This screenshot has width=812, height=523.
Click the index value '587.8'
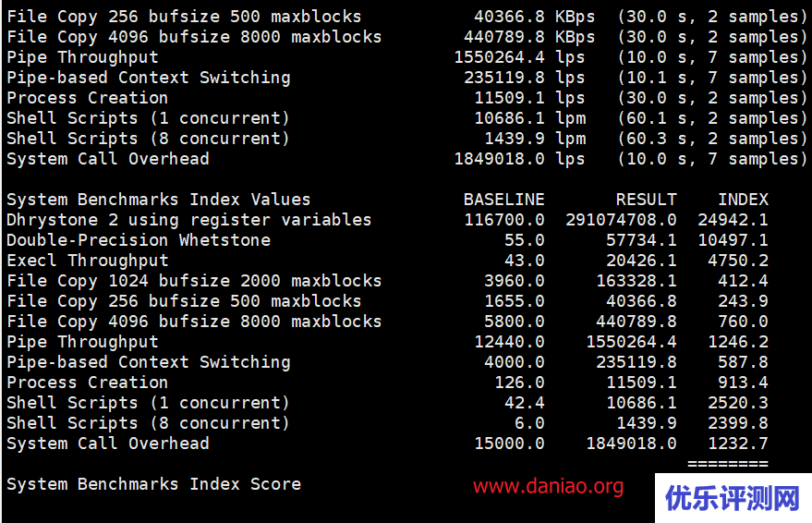pyautogui.click(x=743, y=362)
